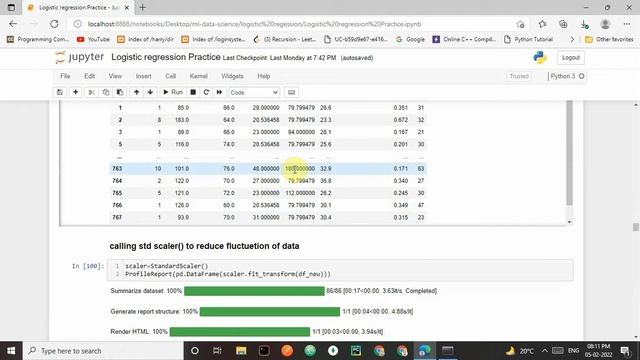Move the selected cell down with the arrow icon
This screenshot has width=640, height=360.
(150, 92)
